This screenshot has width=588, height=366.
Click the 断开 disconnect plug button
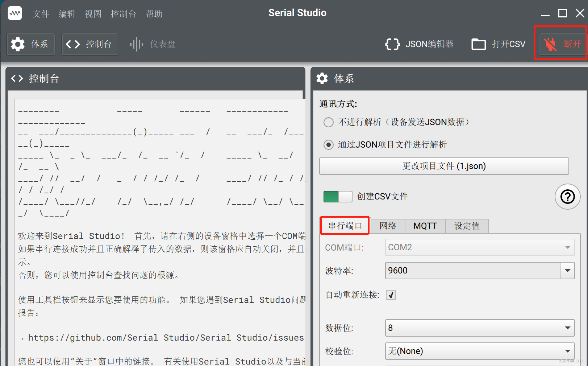coord(562,44)
